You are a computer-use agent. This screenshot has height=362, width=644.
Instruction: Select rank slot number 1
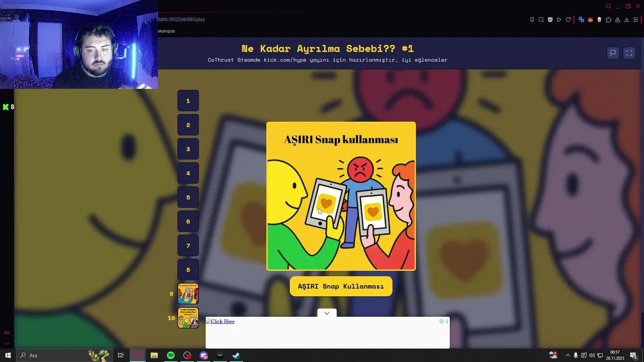tap(188, 101)
